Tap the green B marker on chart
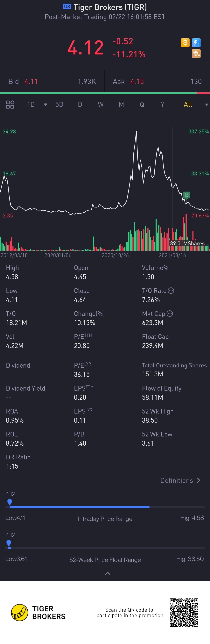 tap(186, 195)
